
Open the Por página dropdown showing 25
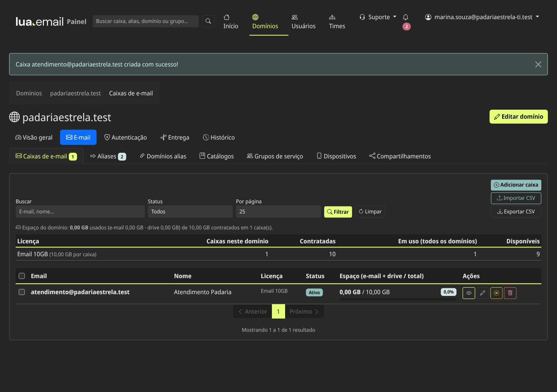[278, 212]
